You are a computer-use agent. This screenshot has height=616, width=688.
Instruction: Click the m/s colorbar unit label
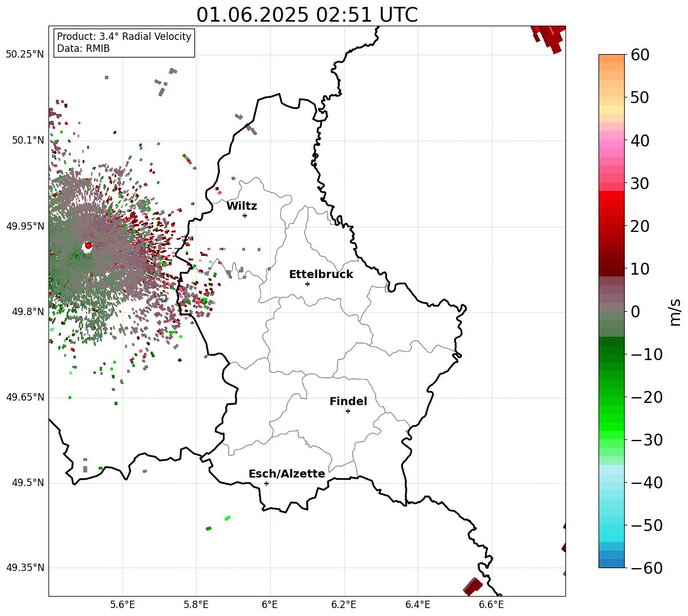[x=675, y=312]
